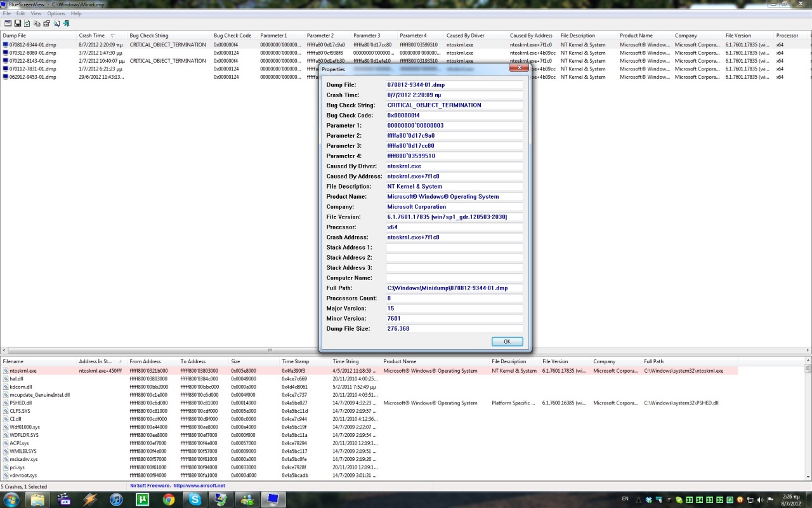Click the hal.dll driver icon

click(5, 378)
